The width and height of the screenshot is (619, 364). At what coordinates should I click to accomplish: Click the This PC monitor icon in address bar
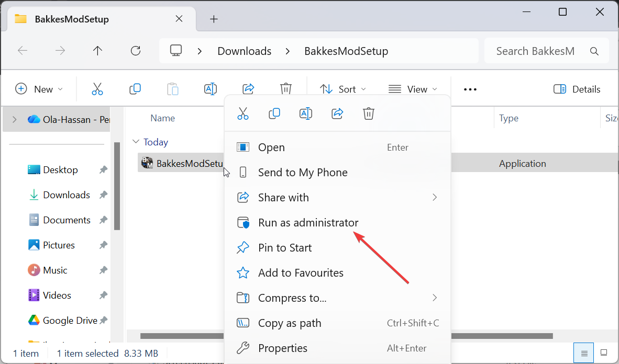(x=176, y=51)
